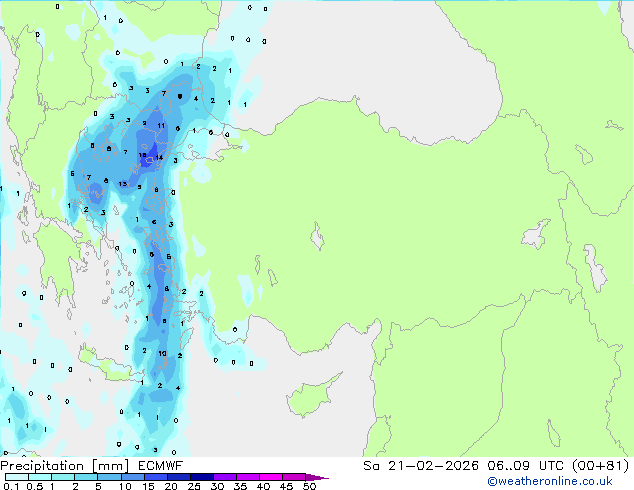Select the 'Precipitation [mm]' title text
Image resolution: width=634 pixels, height=490 pixels.
pyautogui.click(x=65, y=466)
